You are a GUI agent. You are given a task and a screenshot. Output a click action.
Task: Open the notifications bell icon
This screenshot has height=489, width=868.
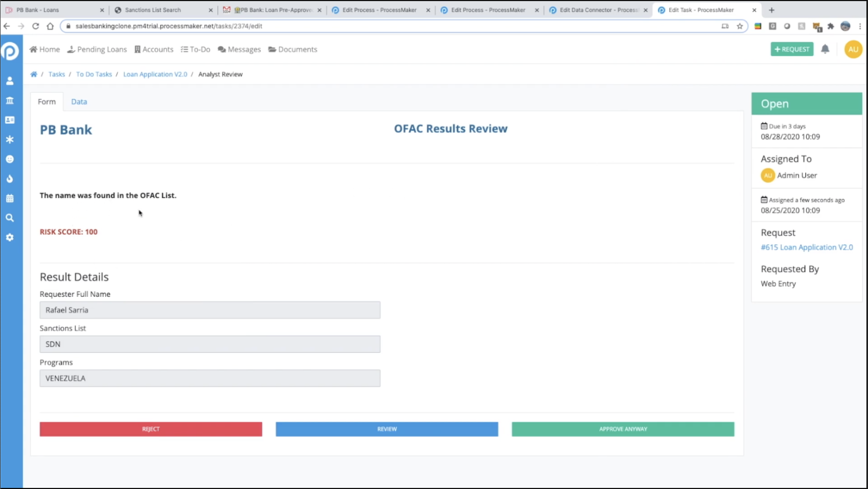824,49
